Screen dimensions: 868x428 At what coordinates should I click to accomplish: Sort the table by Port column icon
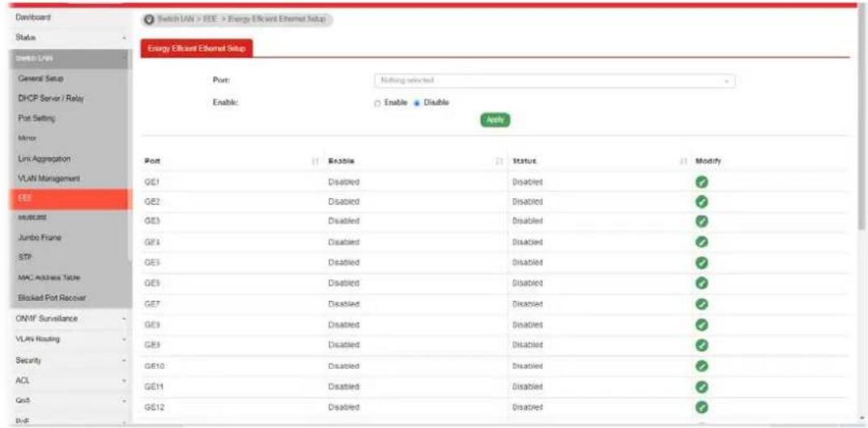[x=315, y=160]
